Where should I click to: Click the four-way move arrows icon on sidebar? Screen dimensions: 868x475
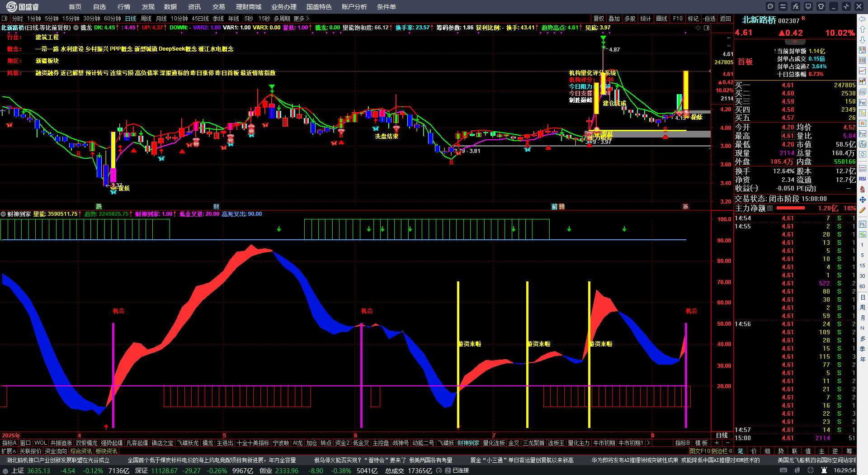[863, 199]
